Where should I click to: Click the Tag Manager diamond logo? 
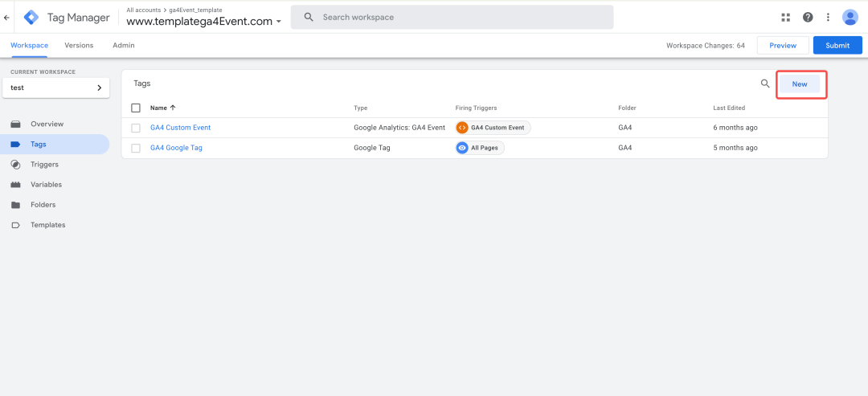pyautogui.click(x=31, y=18)
